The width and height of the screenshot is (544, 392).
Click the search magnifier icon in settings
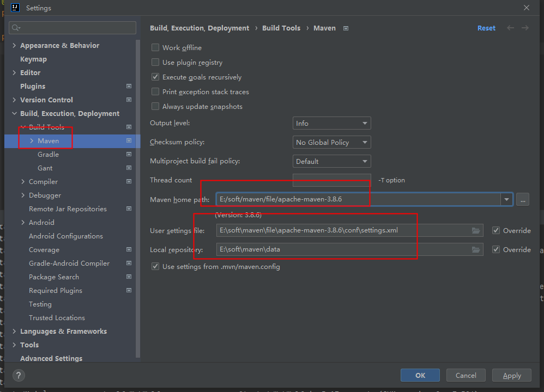[x=16, y=28]
